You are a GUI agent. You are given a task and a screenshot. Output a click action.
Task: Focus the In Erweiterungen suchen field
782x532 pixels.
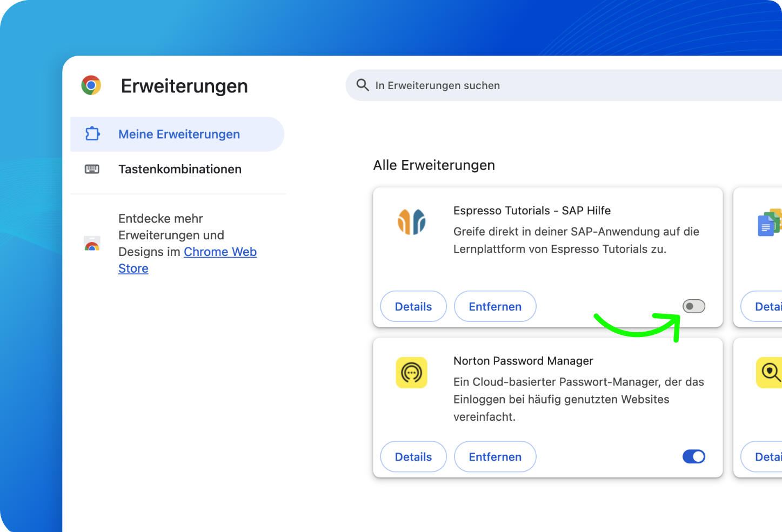click(x=564, y=85)
